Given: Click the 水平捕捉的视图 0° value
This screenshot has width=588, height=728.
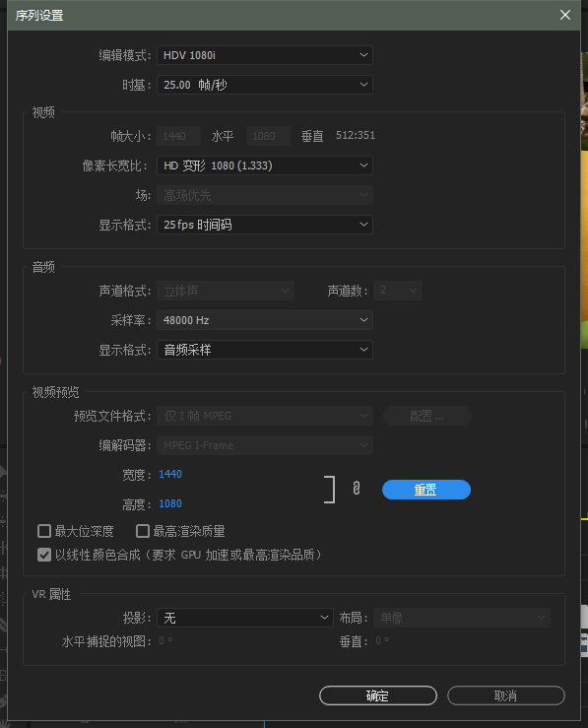Looking at the screenshot, I should coord(165,640).
